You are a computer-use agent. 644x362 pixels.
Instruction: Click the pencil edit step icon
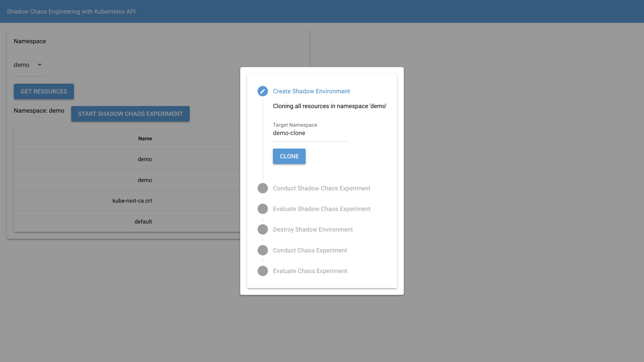[x=263, y=91]
